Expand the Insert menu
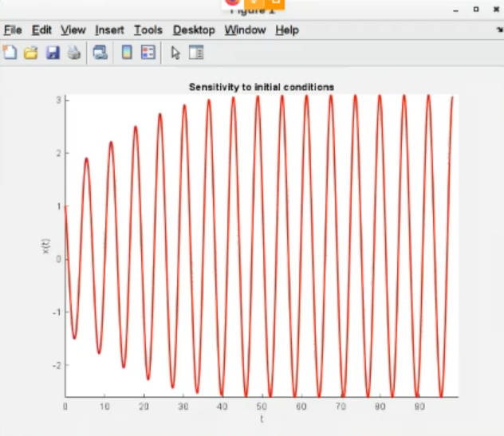Image resolution: width=504 pixels, height=436 pixels. coord(109,30)
